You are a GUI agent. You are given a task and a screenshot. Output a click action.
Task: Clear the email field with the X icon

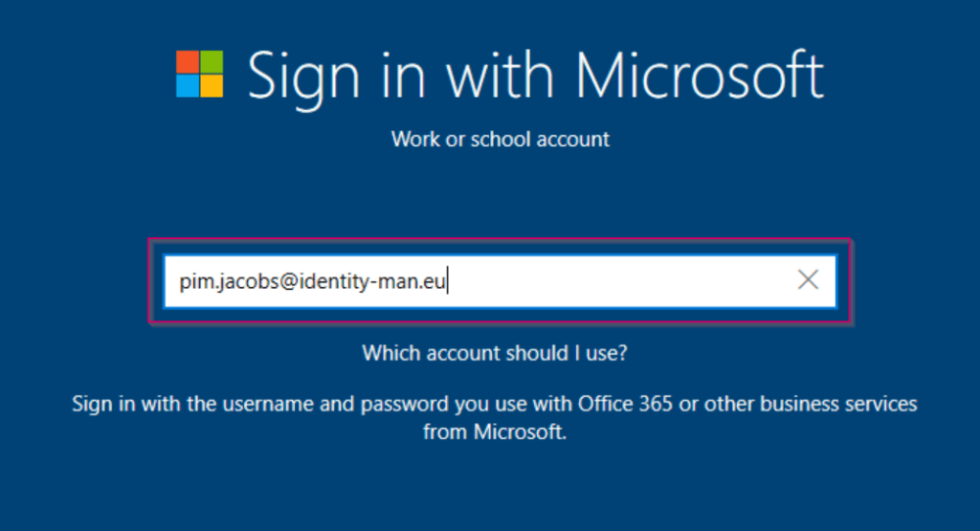coord(808,280)
